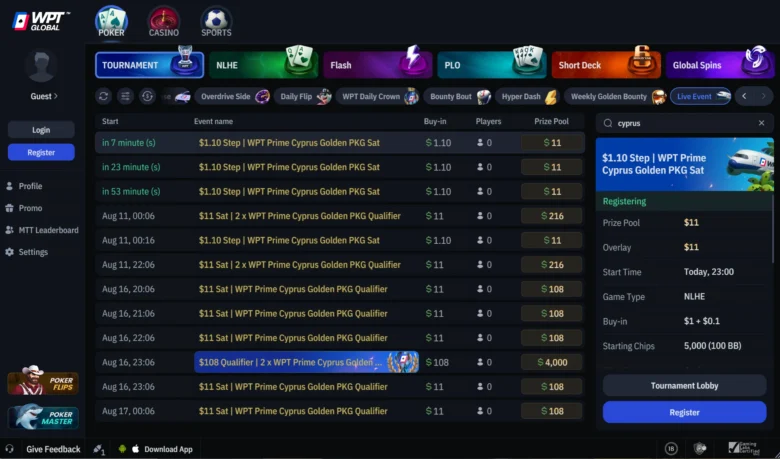Open the Poker section icon
The image size is (780, 459).
click(x=111, y=22)
